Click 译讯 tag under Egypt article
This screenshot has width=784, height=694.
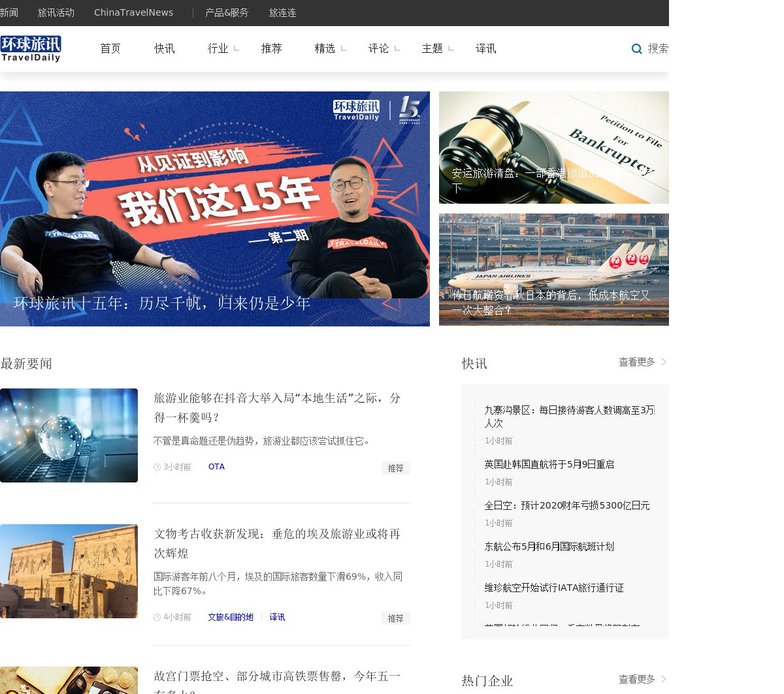[x=277, y=617]
